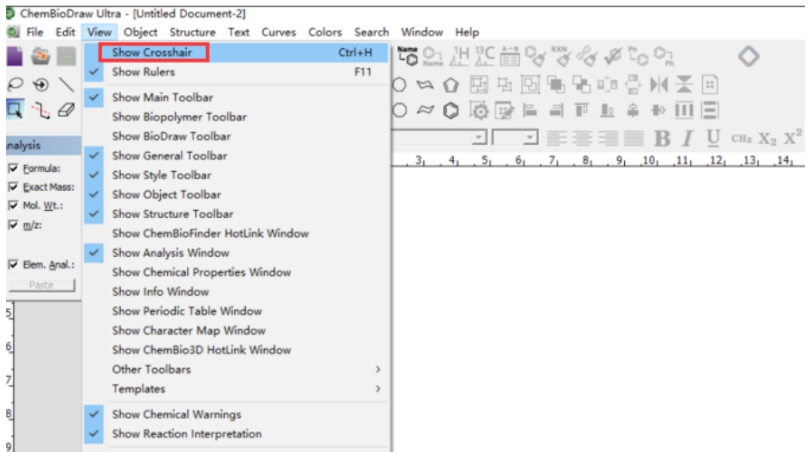The image size is (810, 452).
Task: Select Show Info Window
Action: click(x=236, y=292)
